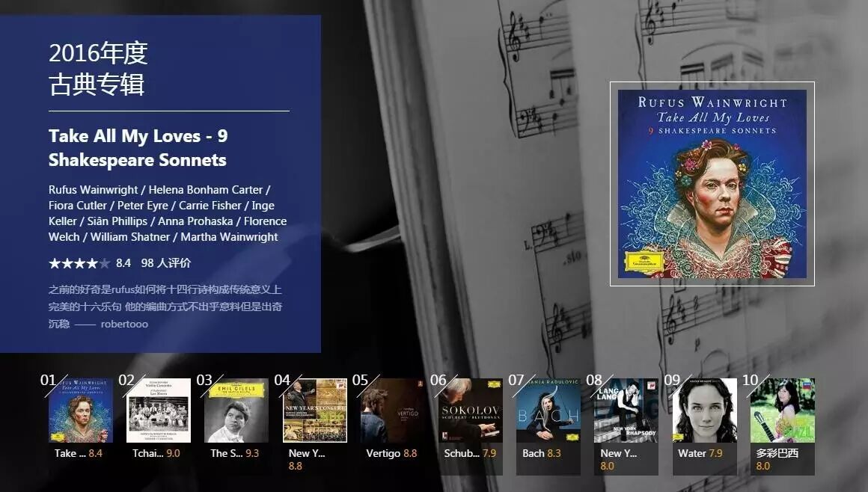Viewport: 868px width, 492px height.
Task: Click the "New Y... 8.8" caption under rank 04
Action: 307,459
